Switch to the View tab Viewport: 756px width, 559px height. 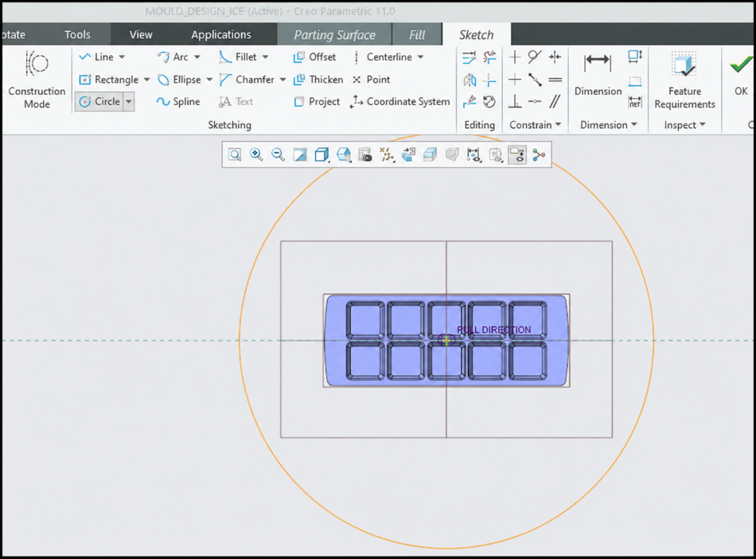click(141, 35)
